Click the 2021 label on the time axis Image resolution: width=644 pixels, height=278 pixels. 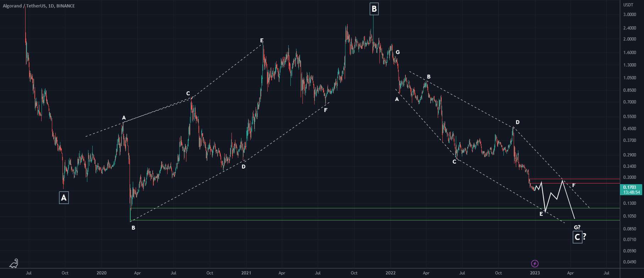coord(246,273)
